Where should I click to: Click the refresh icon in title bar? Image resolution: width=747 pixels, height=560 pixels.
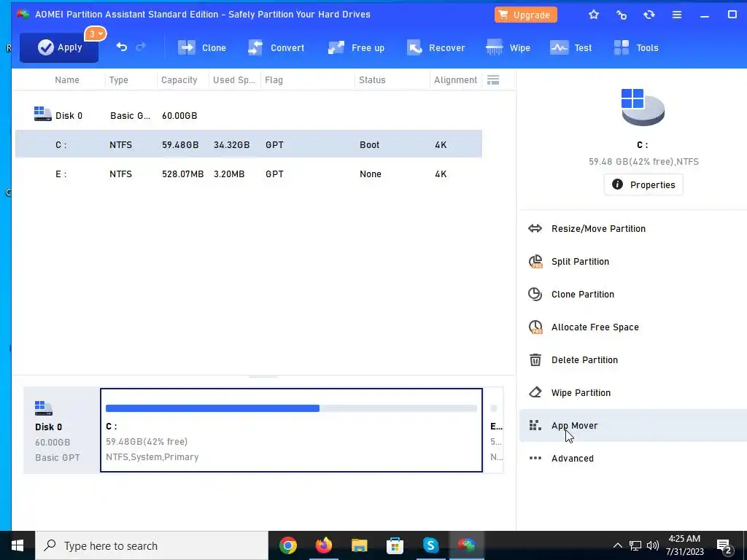[649, 15]
